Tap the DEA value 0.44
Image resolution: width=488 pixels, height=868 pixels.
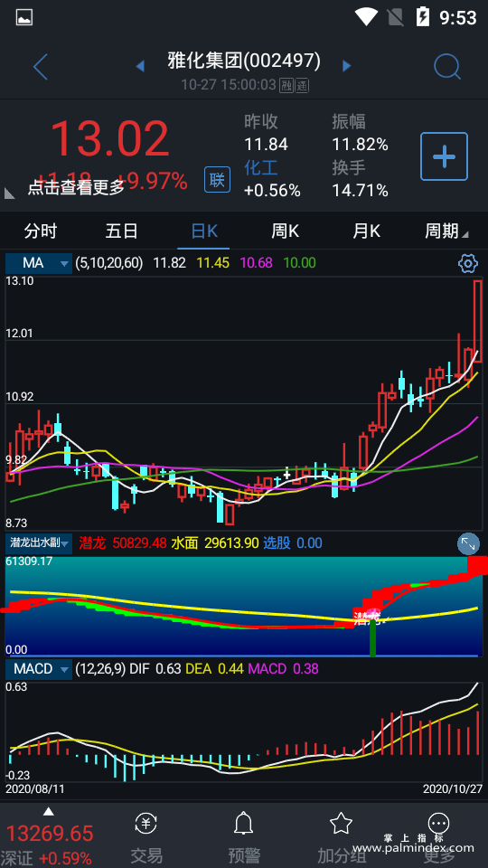click(230, 669)
